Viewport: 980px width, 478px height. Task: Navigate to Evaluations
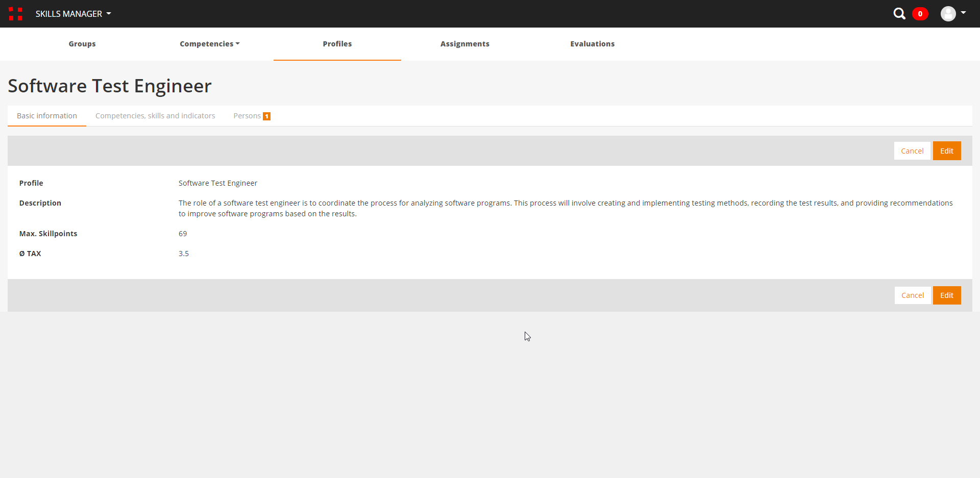point(592,44)
